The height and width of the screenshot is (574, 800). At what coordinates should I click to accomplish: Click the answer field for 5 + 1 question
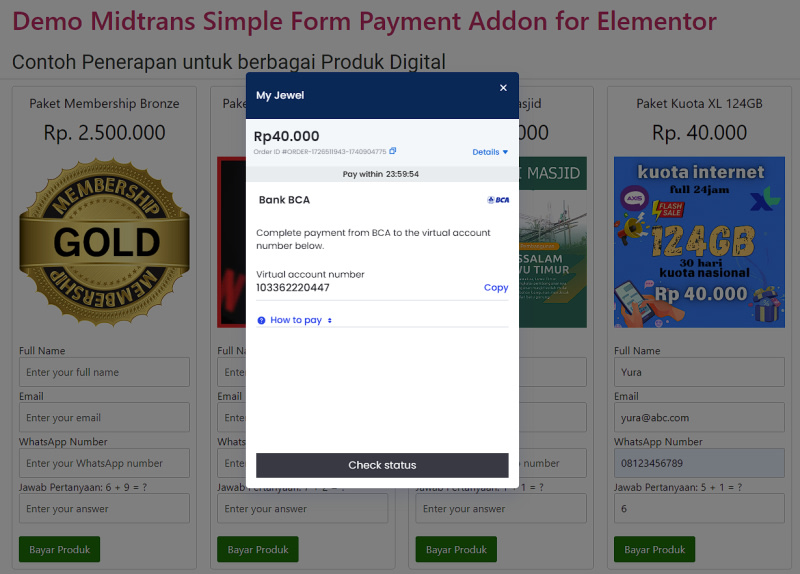(x=699, y=509)
